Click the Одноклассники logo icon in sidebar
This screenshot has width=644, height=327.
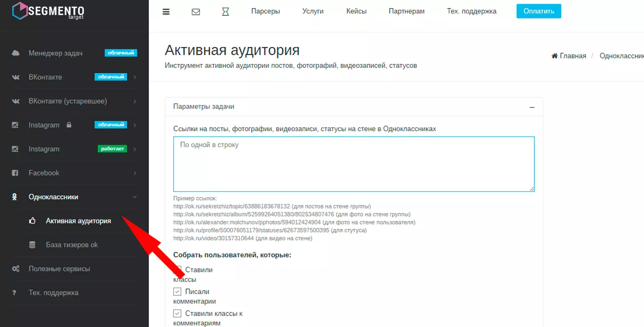click(14, 197)
